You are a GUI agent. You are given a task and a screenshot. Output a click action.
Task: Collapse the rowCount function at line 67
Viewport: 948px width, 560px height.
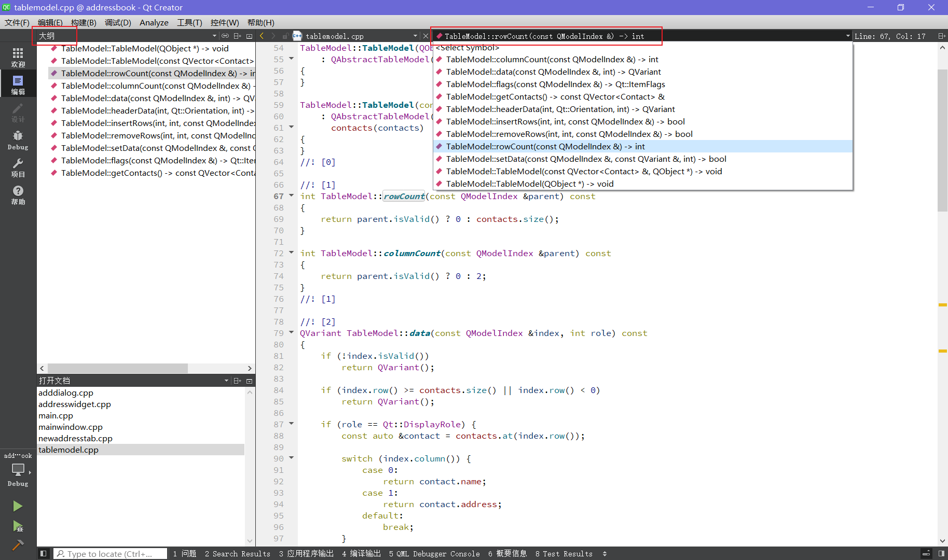(291, 196)
